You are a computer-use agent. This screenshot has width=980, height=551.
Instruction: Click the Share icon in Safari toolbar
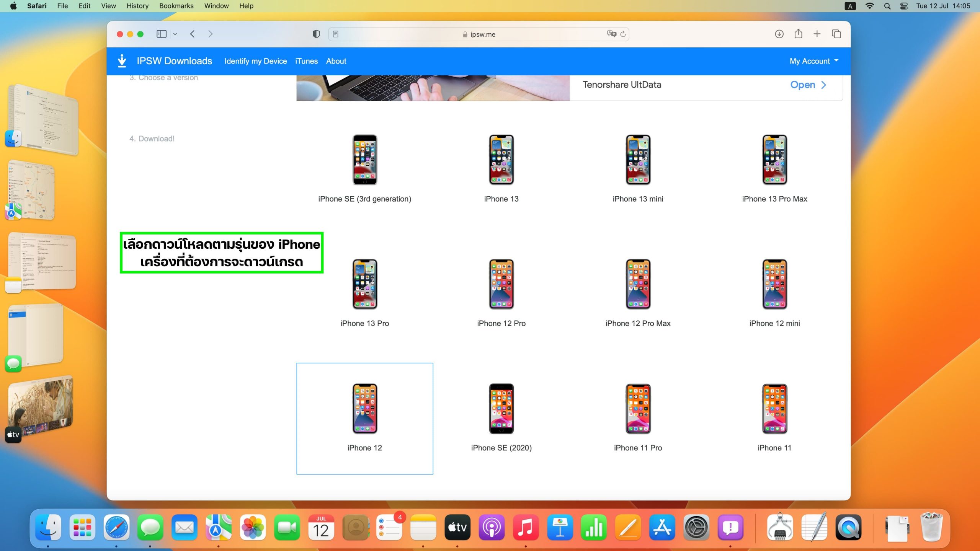798,34
